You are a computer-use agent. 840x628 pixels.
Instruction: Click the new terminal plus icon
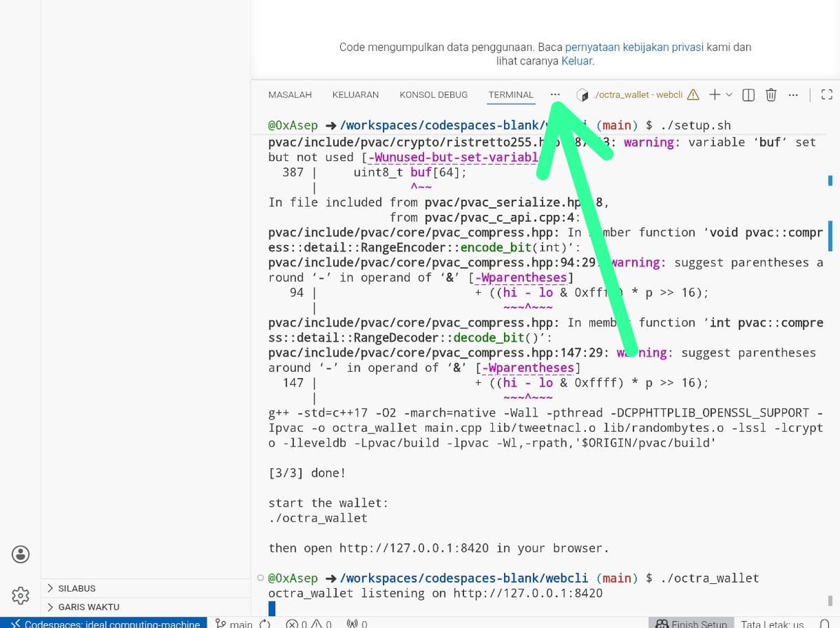pos(715,95)
